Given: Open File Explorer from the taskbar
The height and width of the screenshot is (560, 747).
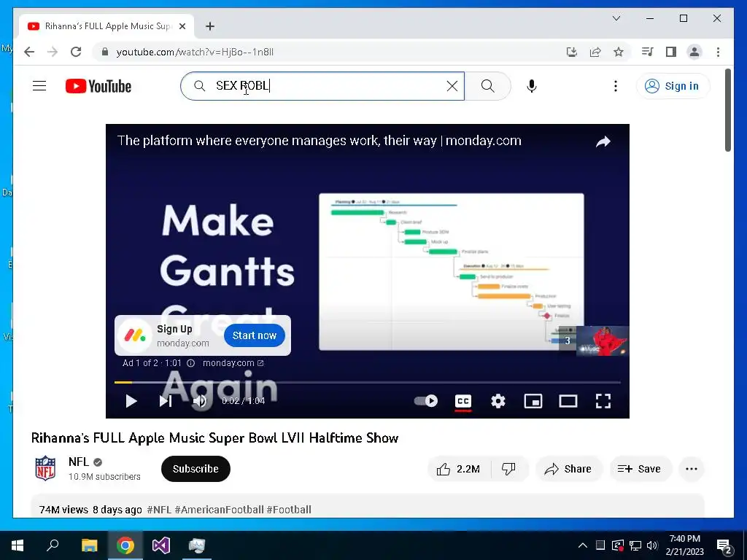Looking at the screenshot, I should coord(89,545).
